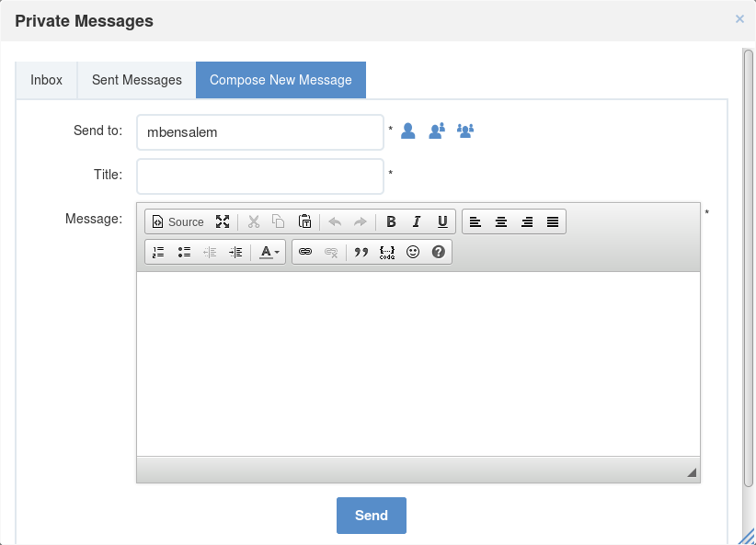Align text right
The image size is (756, 545).
coord(527,221)
